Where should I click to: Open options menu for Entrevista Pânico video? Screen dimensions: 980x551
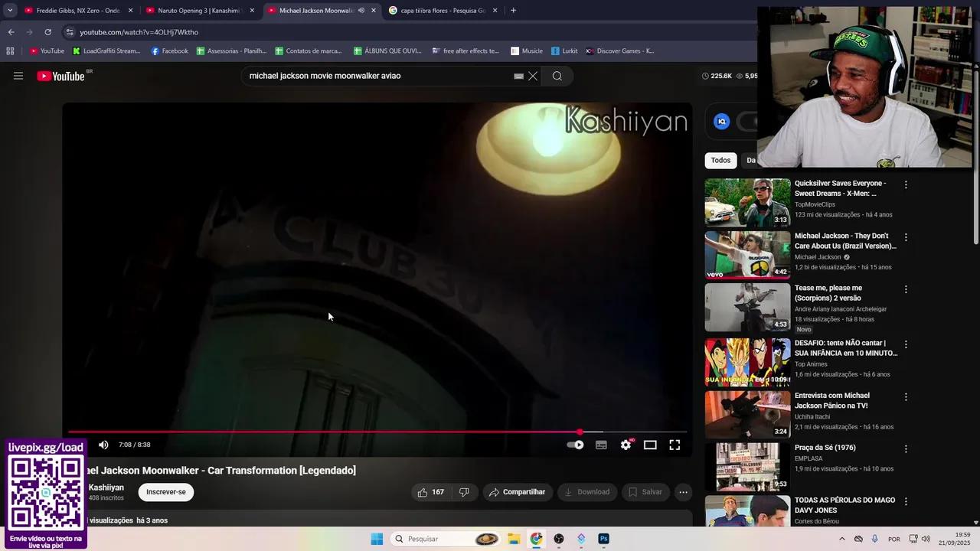[x=906, y=396]
